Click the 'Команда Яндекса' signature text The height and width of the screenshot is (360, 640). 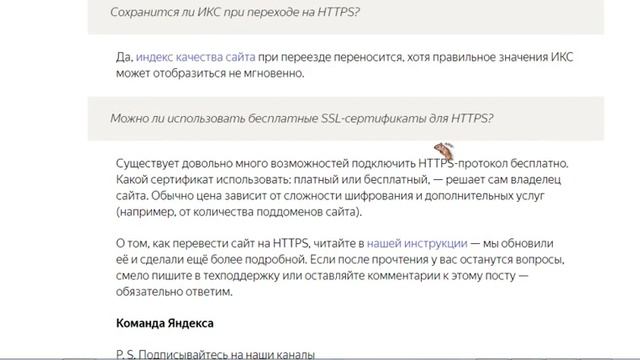(164, 323)
